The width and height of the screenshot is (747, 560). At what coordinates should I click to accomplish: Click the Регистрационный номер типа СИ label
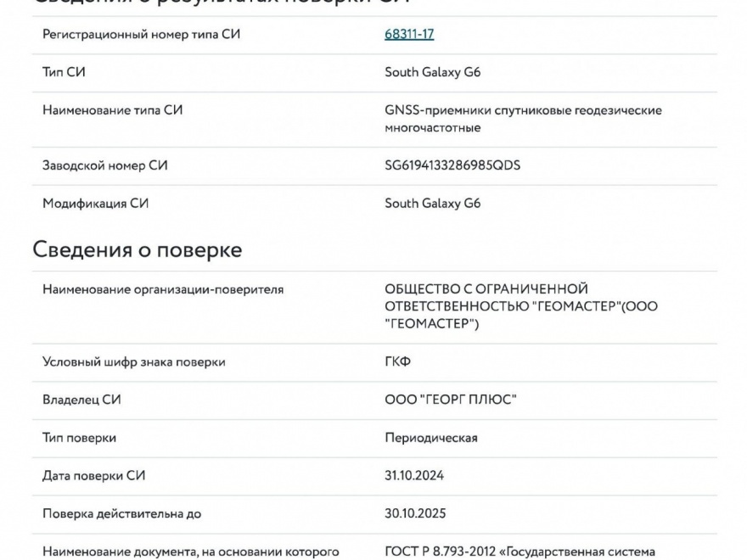tap(141, 34)
